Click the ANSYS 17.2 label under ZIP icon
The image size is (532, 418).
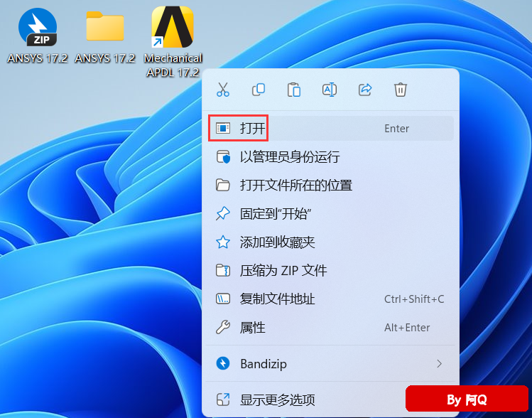[38, 58]
